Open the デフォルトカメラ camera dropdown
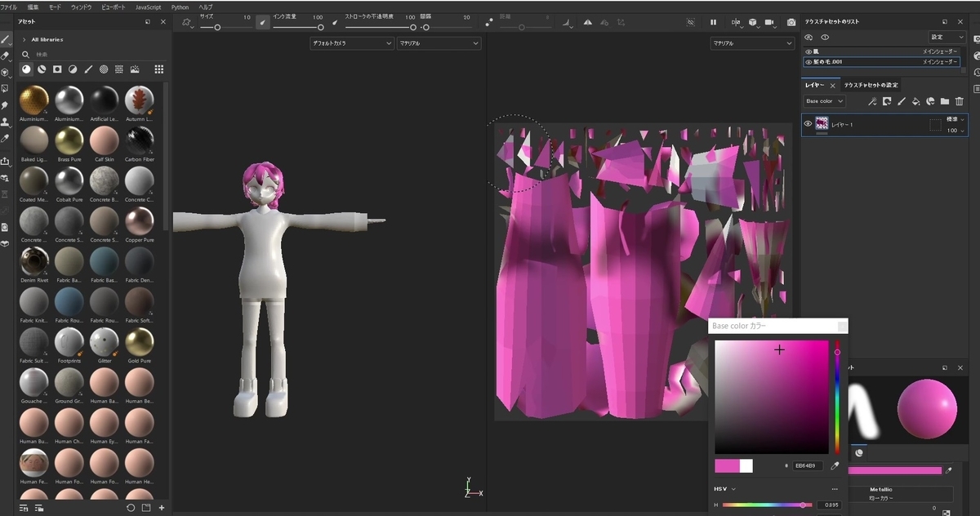 [x=351, y=43]
